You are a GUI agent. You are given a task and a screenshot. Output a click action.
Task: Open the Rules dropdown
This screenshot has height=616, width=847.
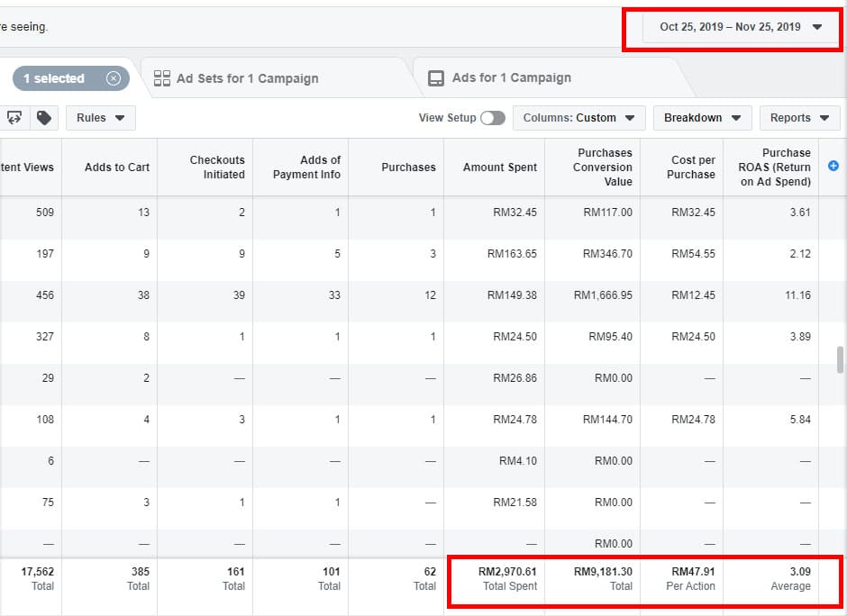[x=100, y=118]
